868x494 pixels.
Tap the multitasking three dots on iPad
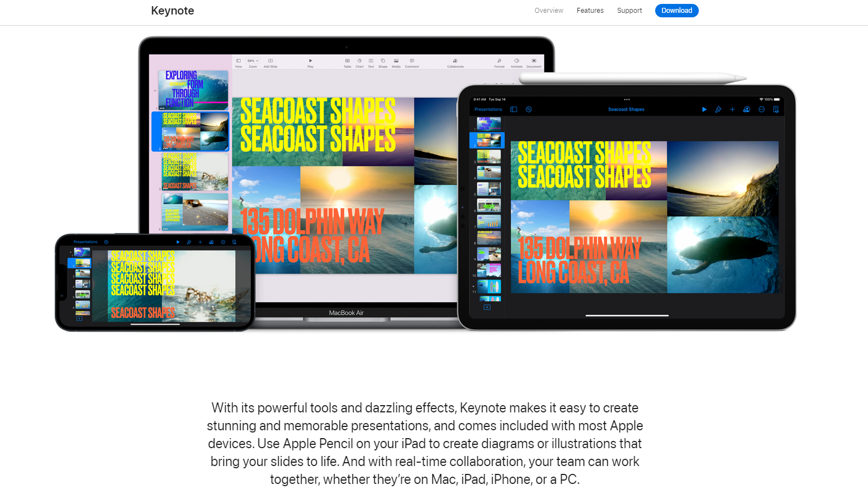(x=627, y=99)
